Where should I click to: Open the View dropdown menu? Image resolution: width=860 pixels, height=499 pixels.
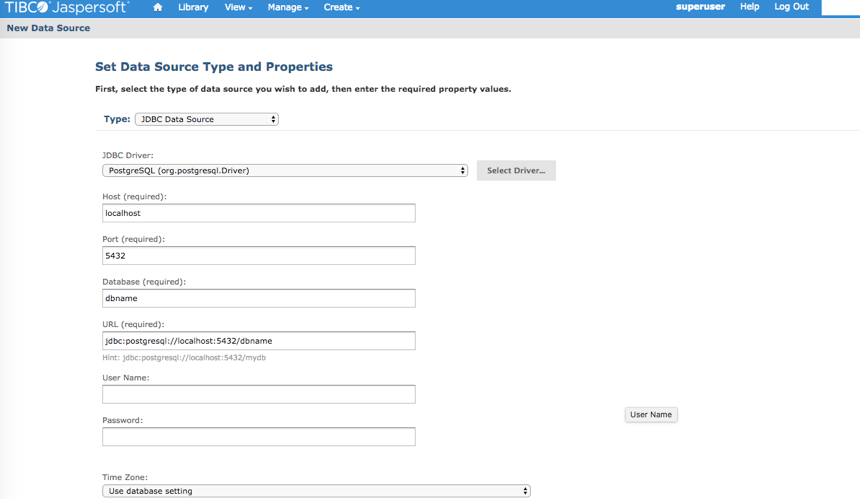[238, 7]
